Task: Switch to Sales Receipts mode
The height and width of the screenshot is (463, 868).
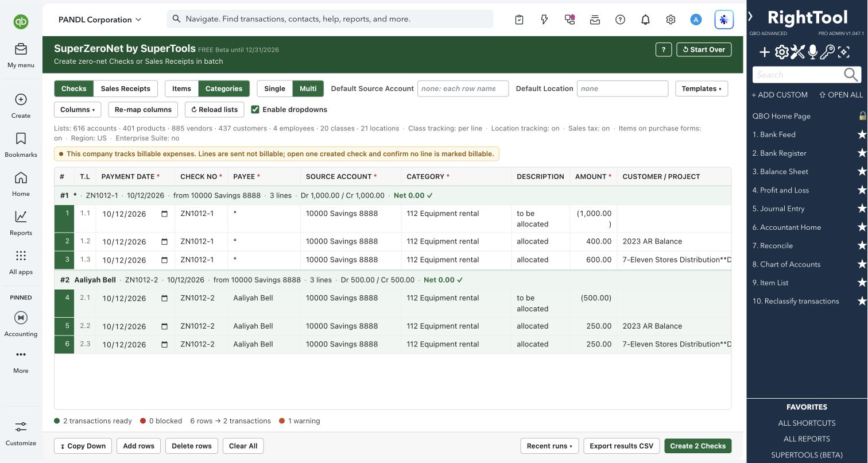Action: [125, 88]
